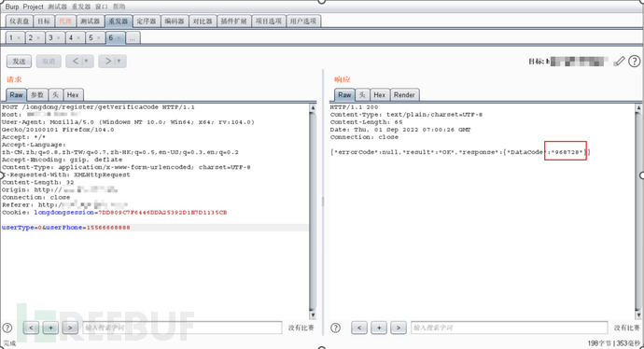This screenshot has width=644, height=349.
Task: Switch response view to Render tab
Action: click(x=404, y=95)
